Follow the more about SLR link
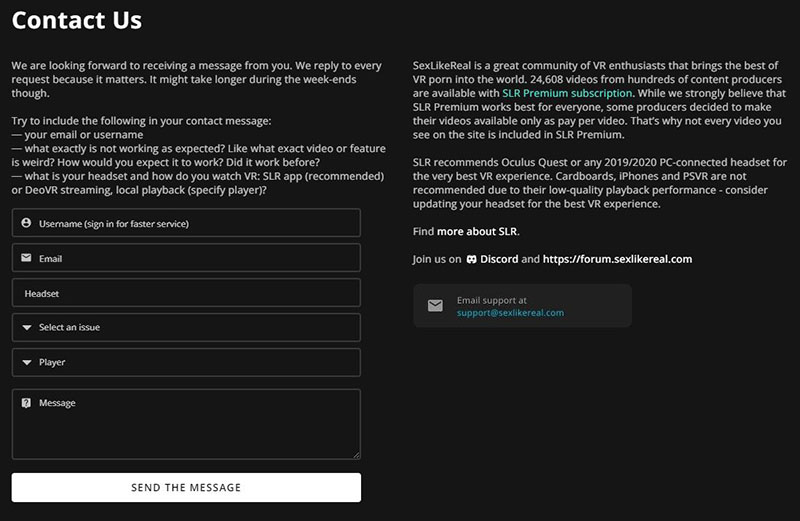This screenshot has width=800, height=521. [477, 232]
